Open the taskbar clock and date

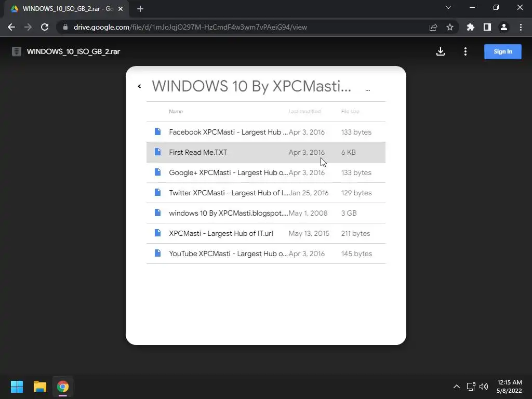pos(509,387)
